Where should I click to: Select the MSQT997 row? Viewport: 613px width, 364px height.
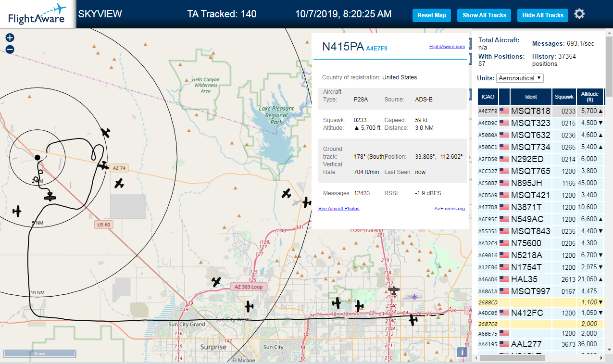click(540, 291)
